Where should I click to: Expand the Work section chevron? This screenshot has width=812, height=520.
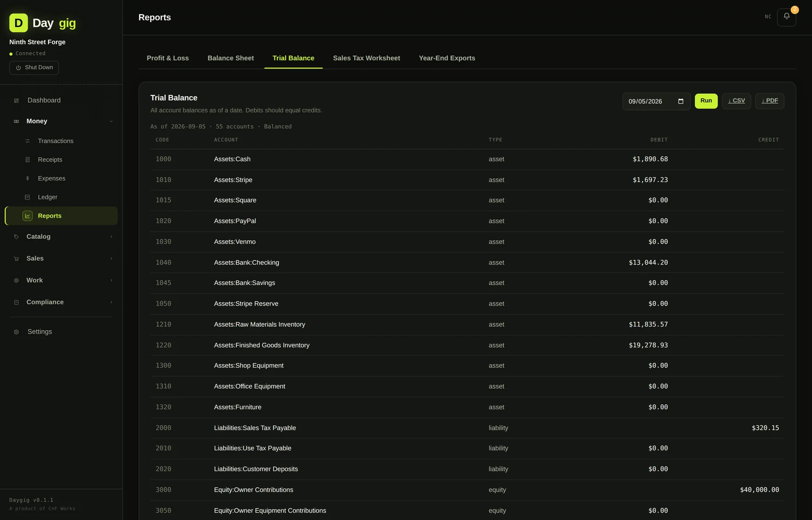pyautogui.click(x=111, y=280)
